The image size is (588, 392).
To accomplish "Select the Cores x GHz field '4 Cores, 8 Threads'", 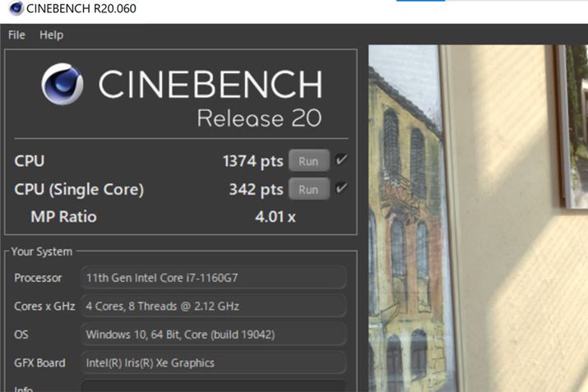I will (x=213, y=307).
